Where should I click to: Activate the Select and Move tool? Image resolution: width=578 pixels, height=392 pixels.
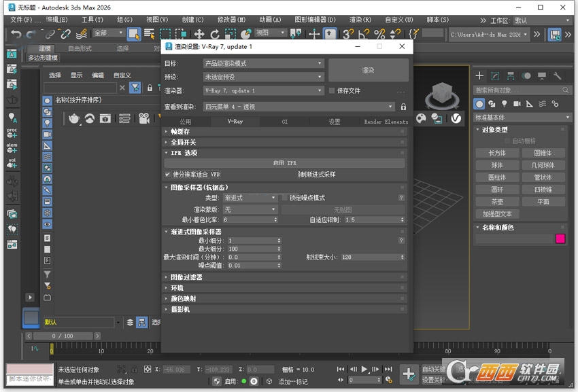pos(199,34)
